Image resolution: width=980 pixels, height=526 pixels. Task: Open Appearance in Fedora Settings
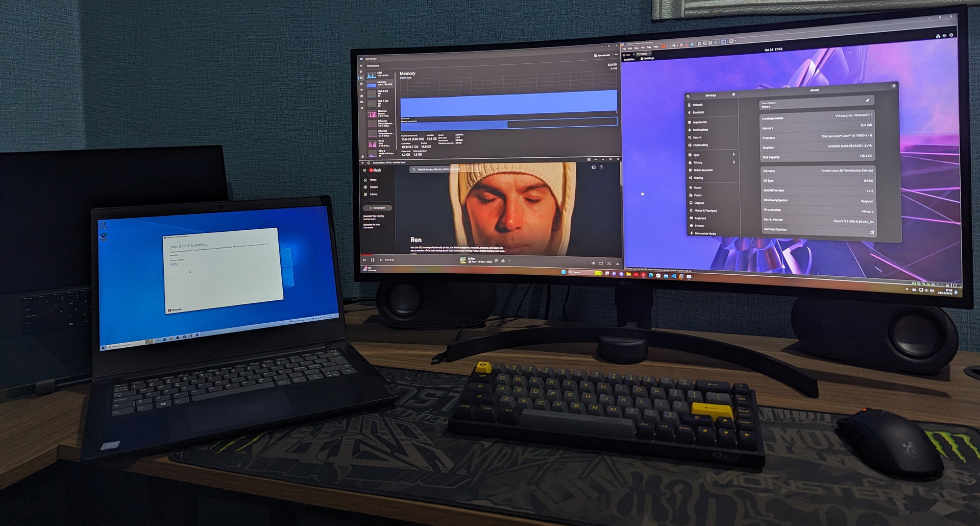tap(712, 122)
